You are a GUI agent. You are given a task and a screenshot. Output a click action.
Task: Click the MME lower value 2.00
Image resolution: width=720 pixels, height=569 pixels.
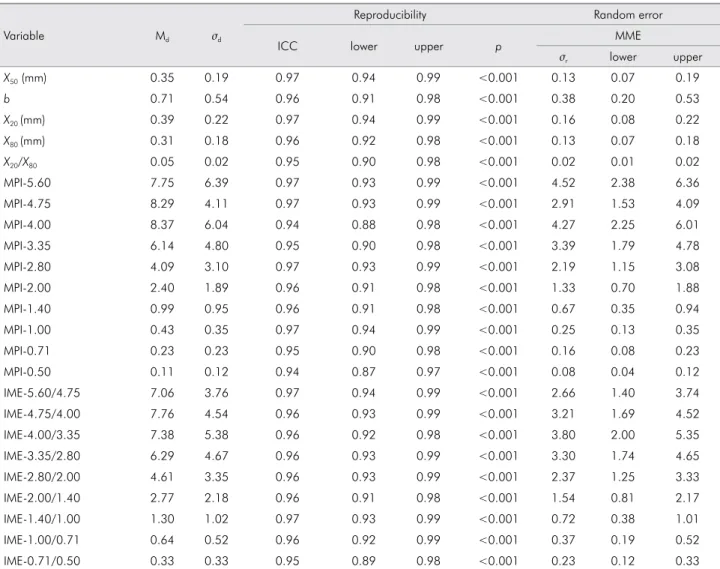point(623,435)
